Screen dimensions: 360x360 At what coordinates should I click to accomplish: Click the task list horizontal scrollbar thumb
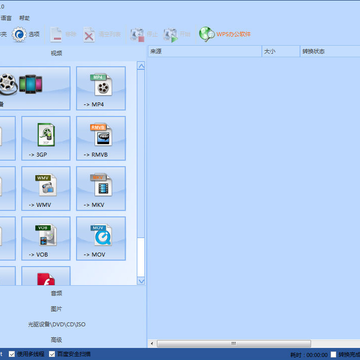pos(234,343)
